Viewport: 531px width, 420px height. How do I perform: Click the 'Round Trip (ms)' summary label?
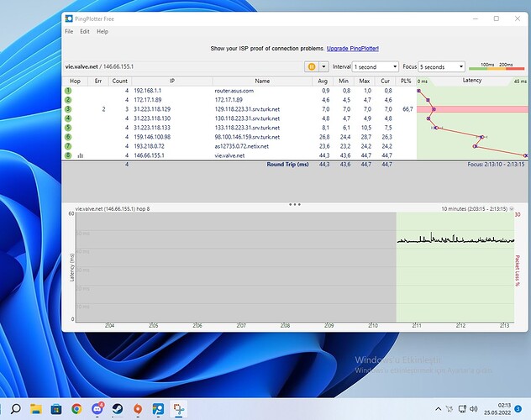(x=287, y=165)
